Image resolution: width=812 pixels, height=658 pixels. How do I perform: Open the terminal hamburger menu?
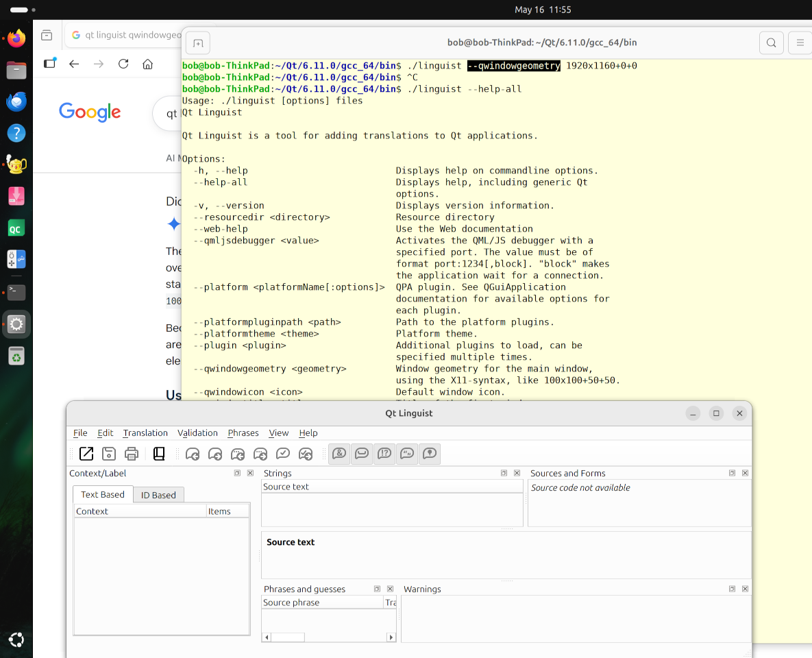pos(800,42)
